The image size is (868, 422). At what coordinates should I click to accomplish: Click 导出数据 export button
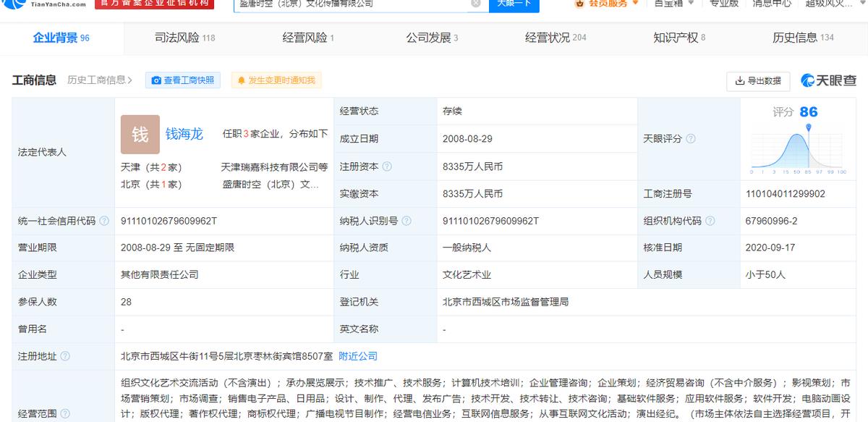758,81
